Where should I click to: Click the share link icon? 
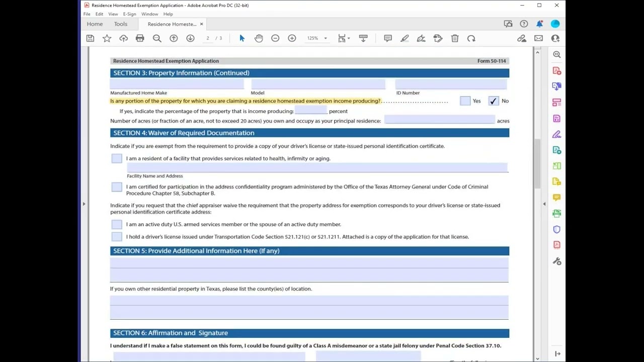tap(522, 38)
